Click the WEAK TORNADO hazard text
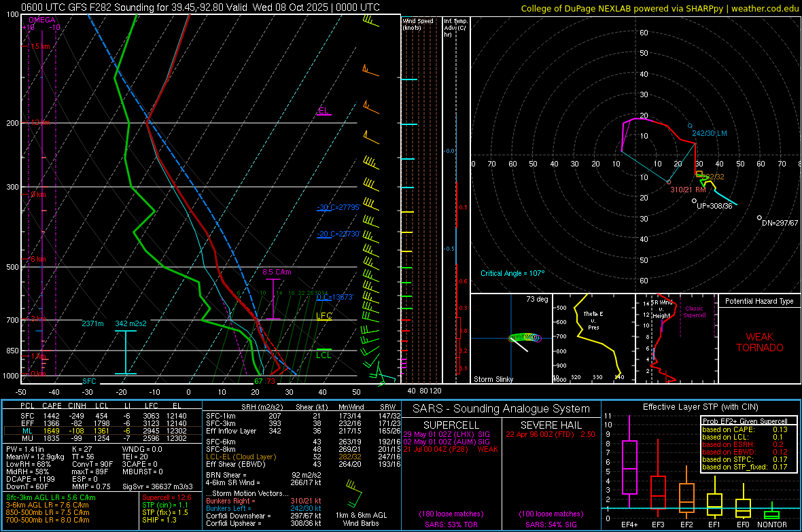802x532 pixels. point(760,342)
